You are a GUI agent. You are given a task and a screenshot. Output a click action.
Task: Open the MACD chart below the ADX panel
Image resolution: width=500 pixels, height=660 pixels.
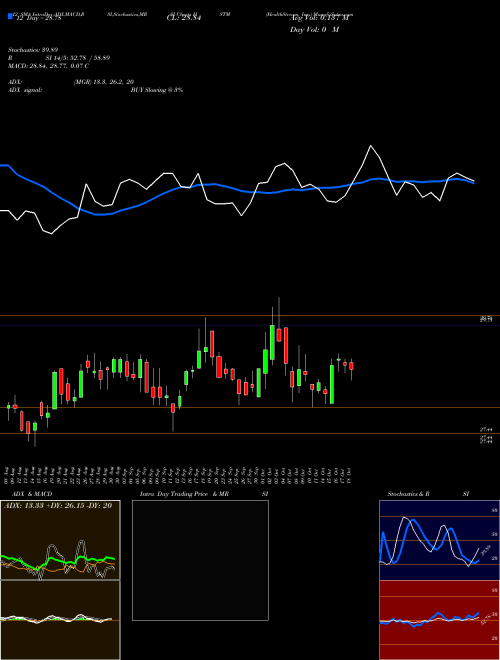60,620
